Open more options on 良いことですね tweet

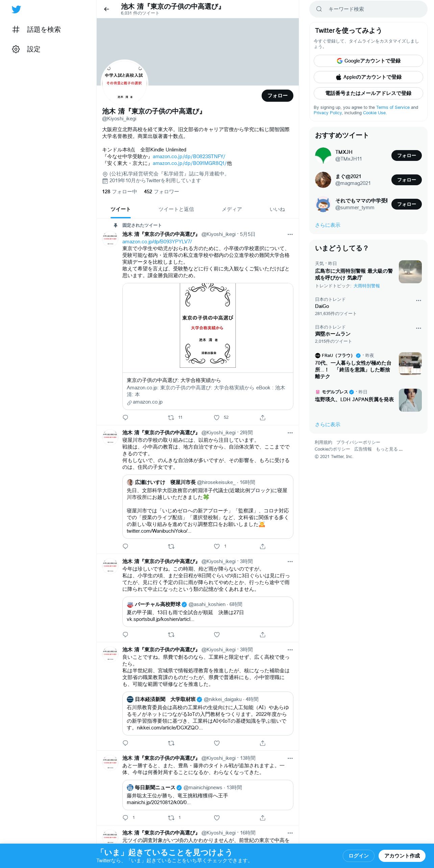pyautogui.click(x=290, y=650)
